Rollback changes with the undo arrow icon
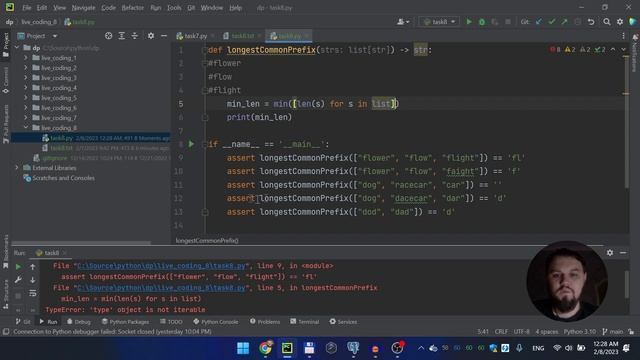The height and width of the screenshot is (360, 640). click(x=591, y=22)
